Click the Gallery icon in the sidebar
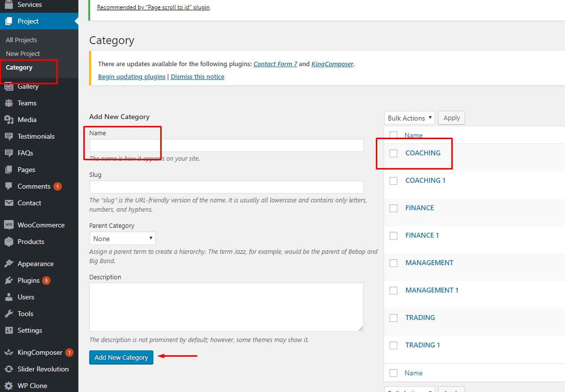This screenshot has width=565, height=392. tap(9, 87)
